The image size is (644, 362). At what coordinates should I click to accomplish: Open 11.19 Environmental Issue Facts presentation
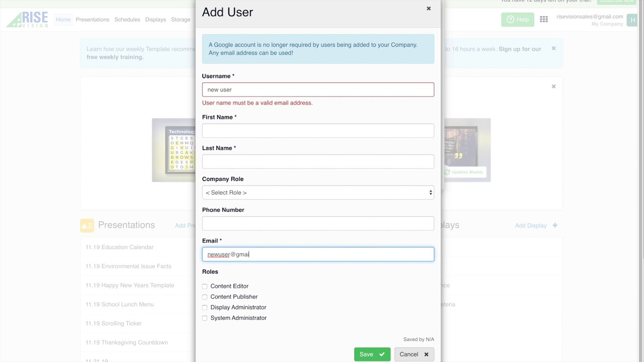click(128, 266)
